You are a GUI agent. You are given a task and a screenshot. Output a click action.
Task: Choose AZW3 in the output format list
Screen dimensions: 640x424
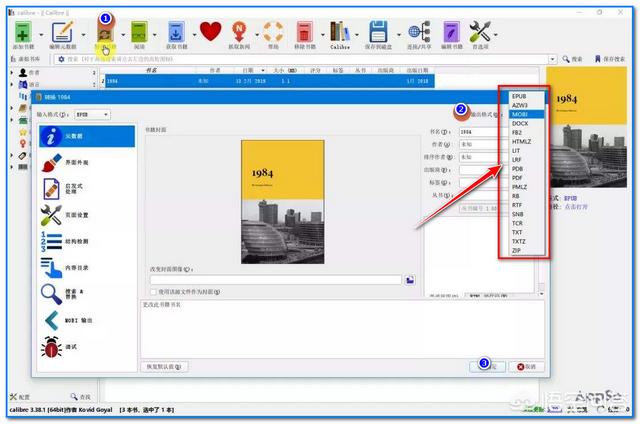pyautogui.click(x=527, y=105)
